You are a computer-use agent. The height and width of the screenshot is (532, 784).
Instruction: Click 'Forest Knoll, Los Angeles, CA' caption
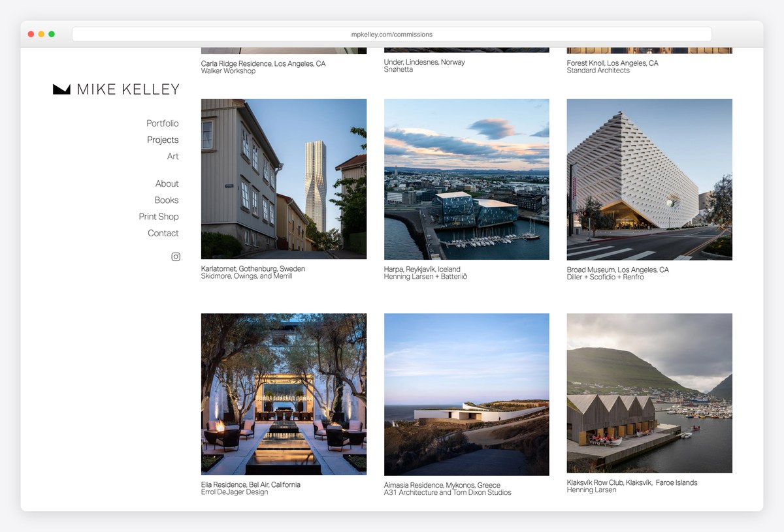pos(613,63)
